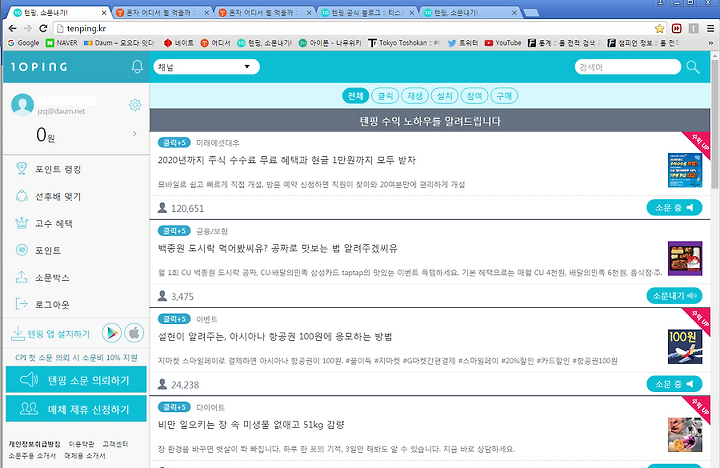Open the 고객센터 footer link

pyautogui.click(x=115, y=444)
